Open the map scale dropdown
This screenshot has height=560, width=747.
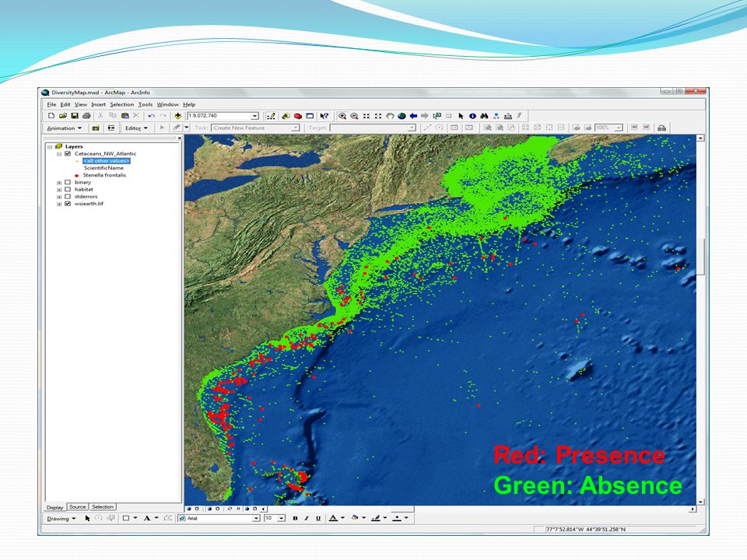pos(255,116)
